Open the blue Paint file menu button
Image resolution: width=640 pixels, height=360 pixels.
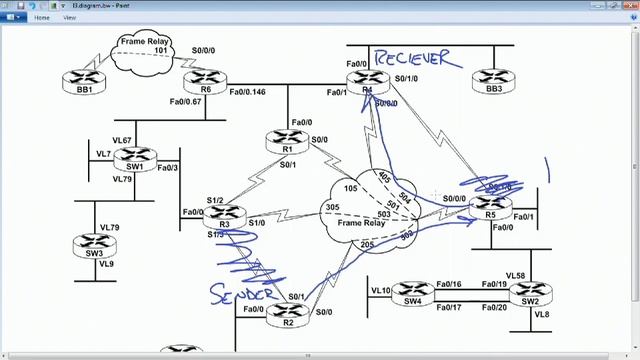pos(13,18)
